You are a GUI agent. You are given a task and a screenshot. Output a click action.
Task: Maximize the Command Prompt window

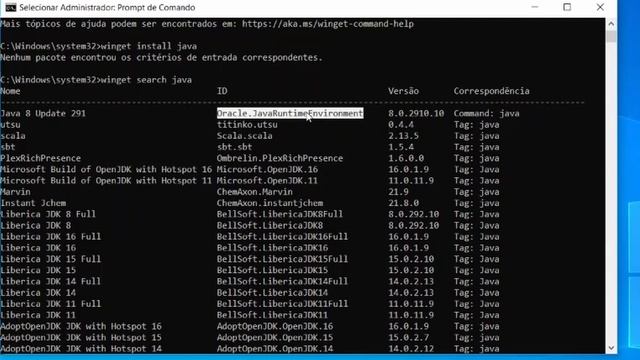click(567, 7)
